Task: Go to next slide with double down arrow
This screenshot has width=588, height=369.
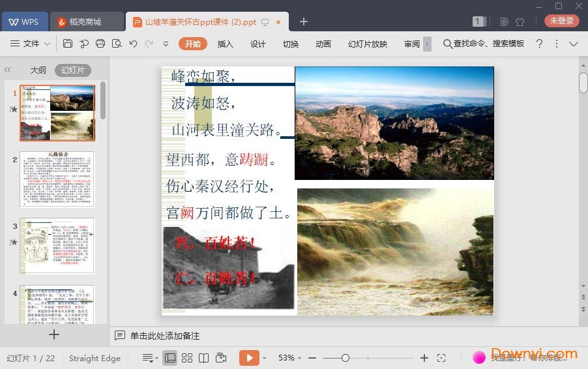Action: pos(583,310)
